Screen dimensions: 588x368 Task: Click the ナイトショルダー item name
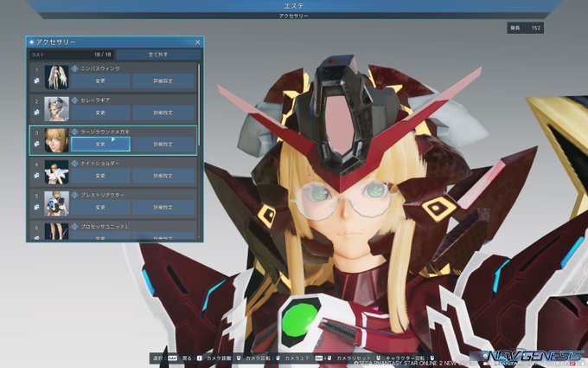tap(100, 164)
